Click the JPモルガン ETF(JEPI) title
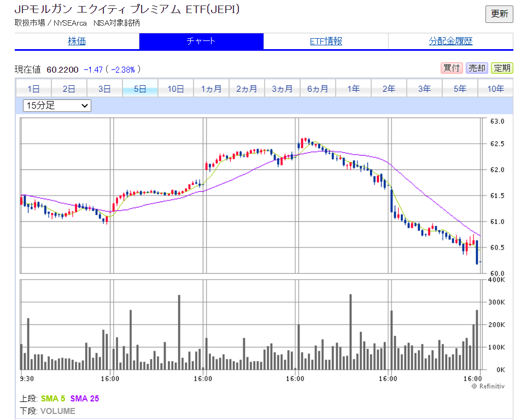Screen dimensions: 521x420 pos(127,9)
